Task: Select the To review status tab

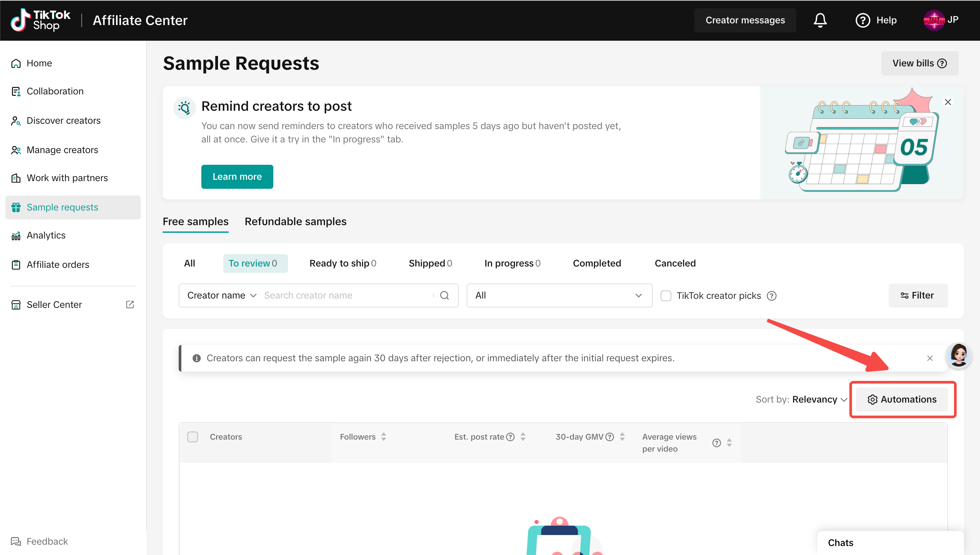Action: click(x=255, y=263)
